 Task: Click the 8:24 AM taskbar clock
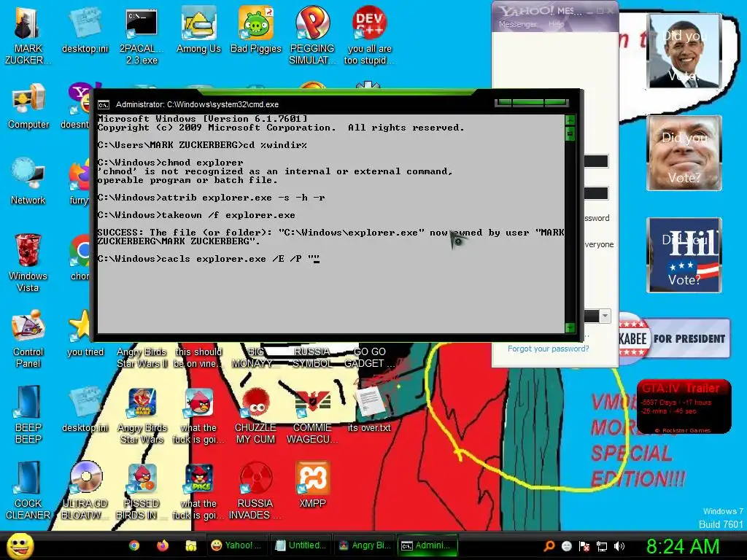click(683, 546)
